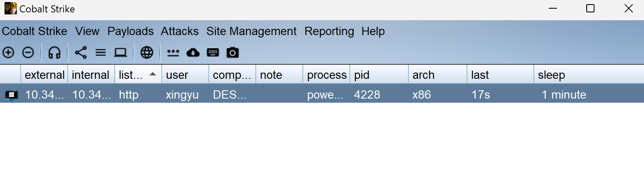Sort by the pid column header
The image size is (644, 191).
[379, 75]
